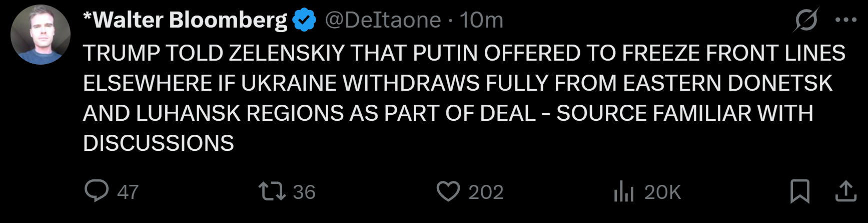
Task: Open the reply composer via speech bubble icon
Action: point(97,191)
